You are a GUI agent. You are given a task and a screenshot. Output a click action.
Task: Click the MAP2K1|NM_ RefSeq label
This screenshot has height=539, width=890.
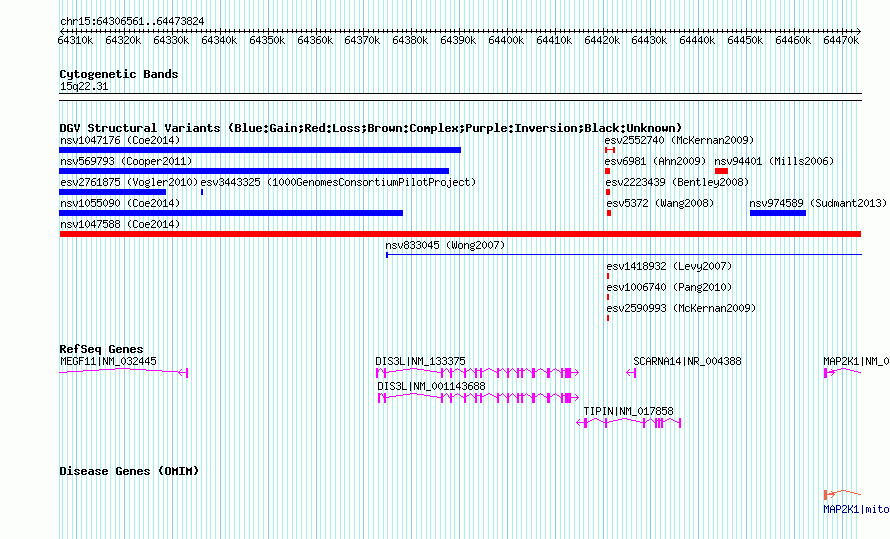click(x=856, y=361)
